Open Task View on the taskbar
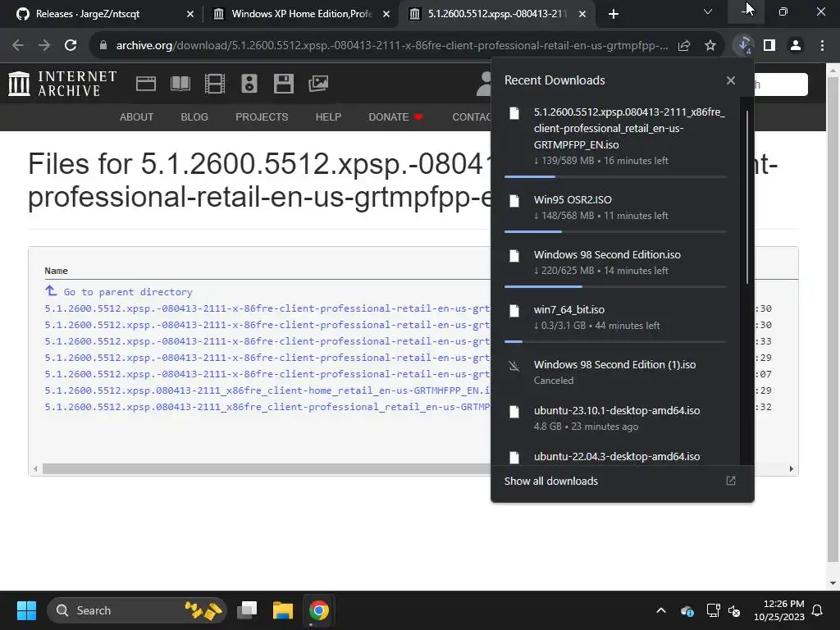The height and width of the screenshot is (630, 840). pyautogui.click(x=248, y=610)
